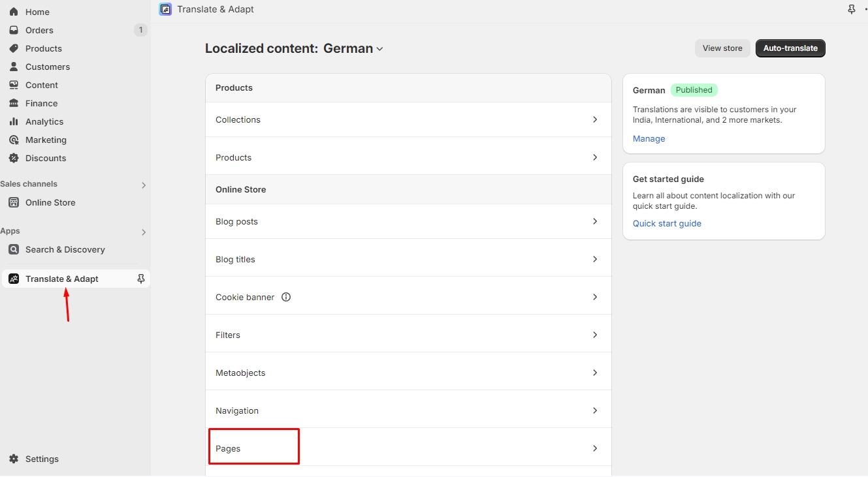Click the Settings gear icon
This screenshot has height=477, width=868.
click(14, 459)
